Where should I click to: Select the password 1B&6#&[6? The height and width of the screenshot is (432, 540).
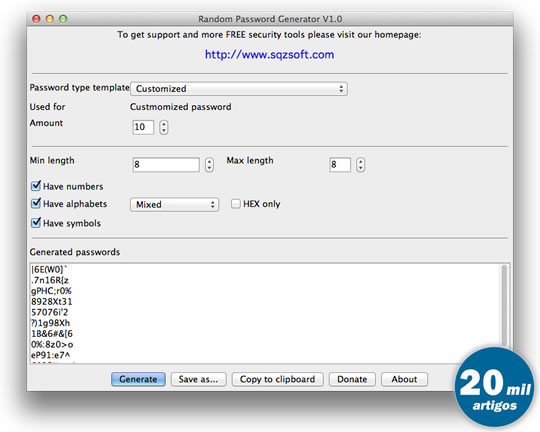(52, 333)
